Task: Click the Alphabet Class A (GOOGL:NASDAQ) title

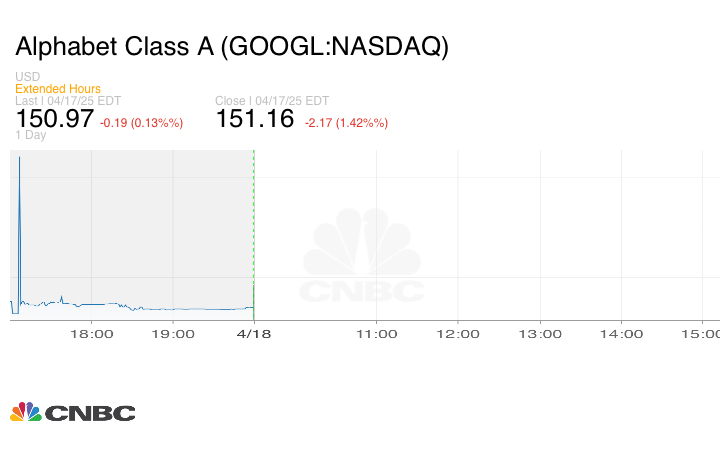Action: pos(232,46)
